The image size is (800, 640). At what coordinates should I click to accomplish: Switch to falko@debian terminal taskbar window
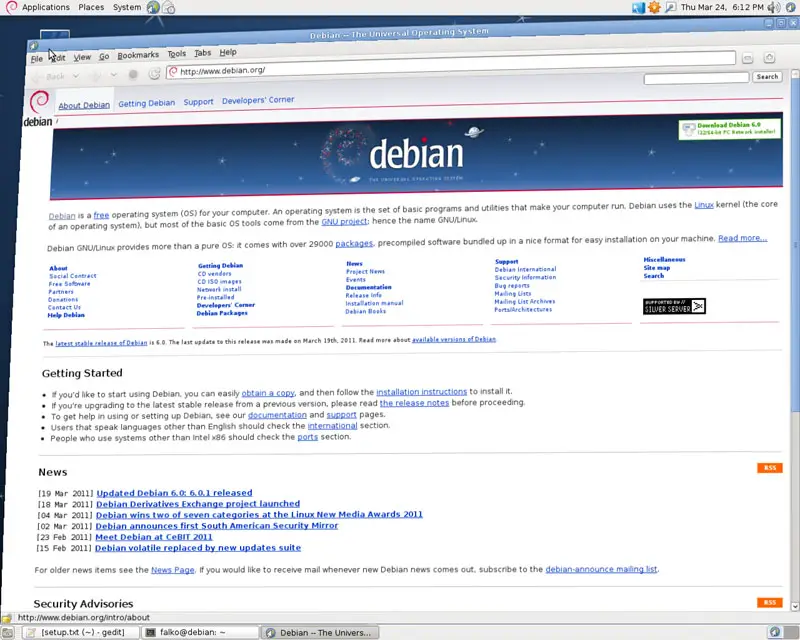(x=200, y=632)
